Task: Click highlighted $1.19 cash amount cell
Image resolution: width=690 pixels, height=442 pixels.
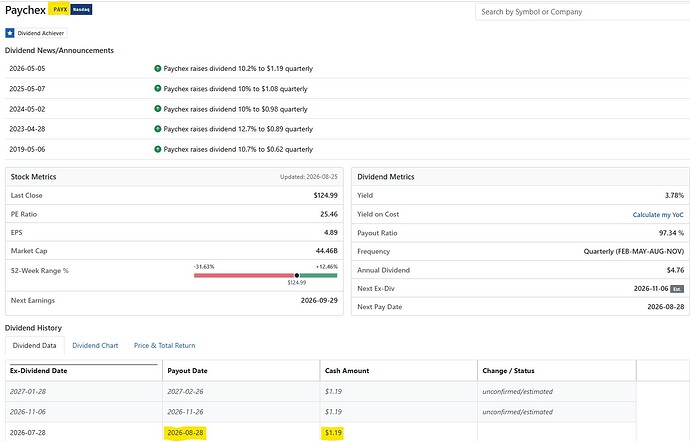Action: click(333, 433)
